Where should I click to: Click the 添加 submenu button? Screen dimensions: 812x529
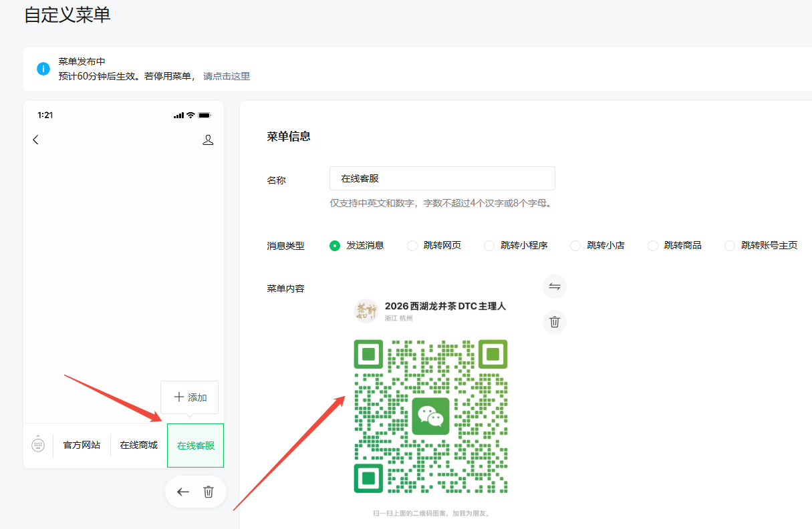(x=190, y=397)
